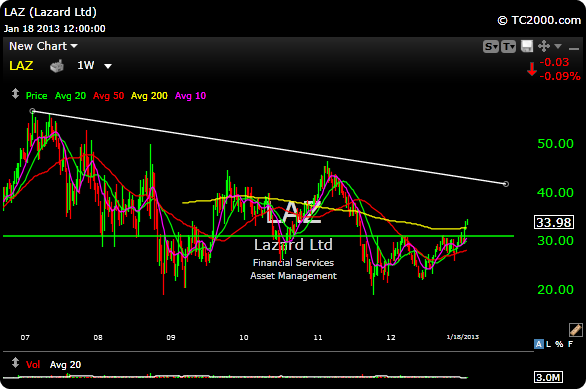Open the New Chart dropdown menu
The height and width of the screenshot is (389, 586).
43,46
